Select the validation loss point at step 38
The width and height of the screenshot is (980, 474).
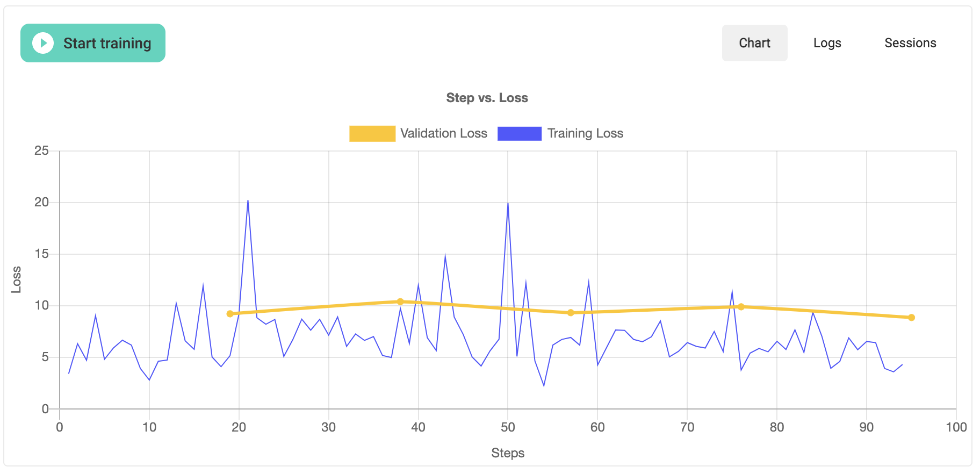pos(400,302)
